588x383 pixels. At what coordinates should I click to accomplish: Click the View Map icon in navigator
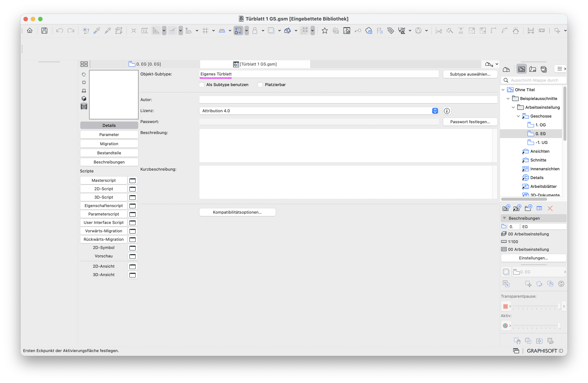(x=521, y=69)
